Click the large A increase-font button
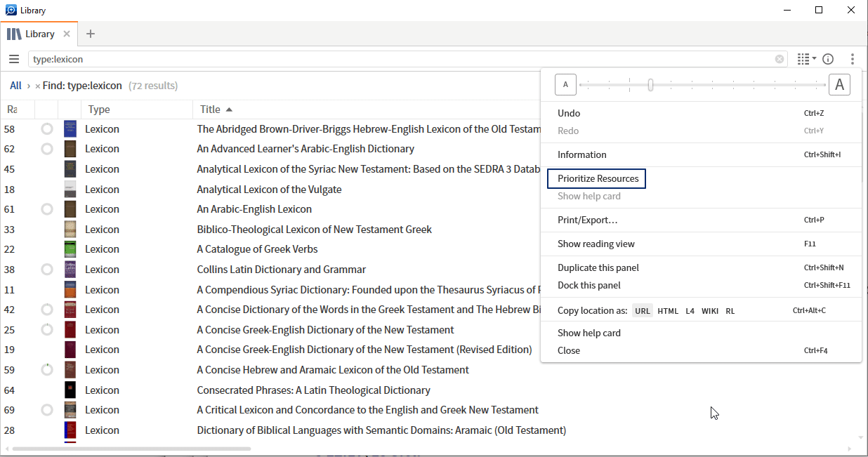Viewport: 868px width, 457px height. click(839, 85)
